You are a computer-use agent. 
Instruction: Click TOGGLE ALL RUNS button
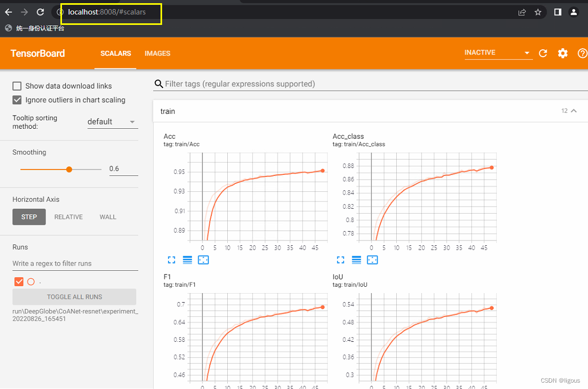(x=74, y=297)
